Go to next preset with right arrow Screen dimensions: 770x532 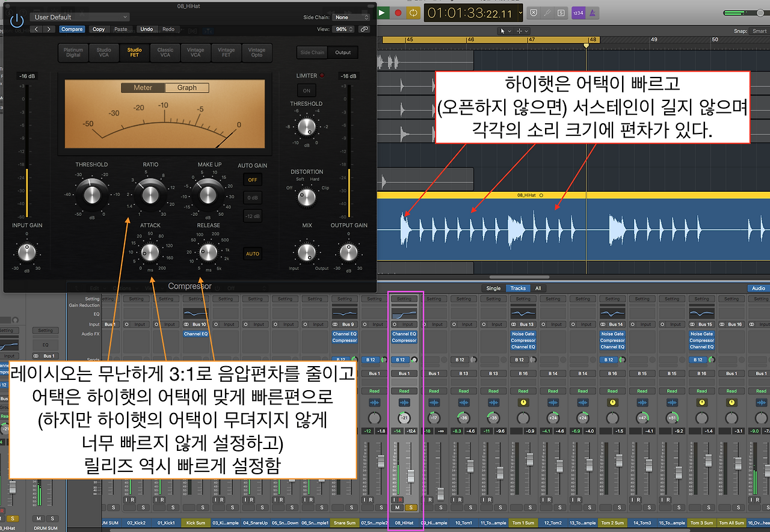point(48,29)
